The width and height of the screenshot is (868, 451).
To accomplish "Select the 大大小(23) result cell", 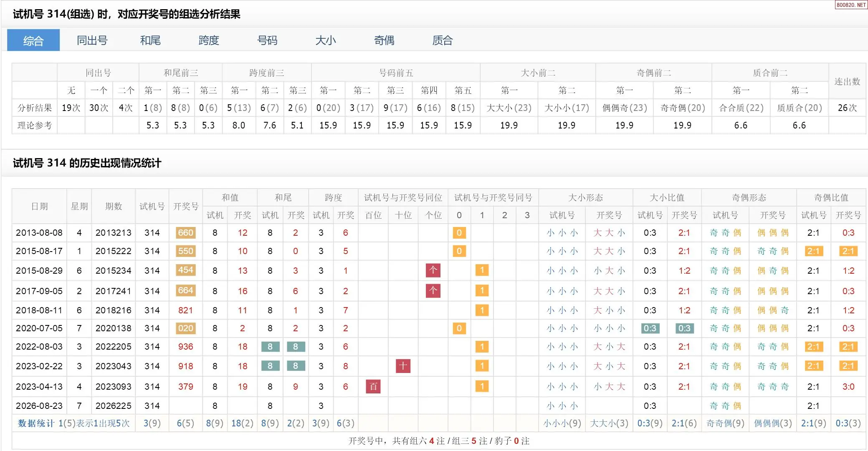I will [x=509, y=108].
